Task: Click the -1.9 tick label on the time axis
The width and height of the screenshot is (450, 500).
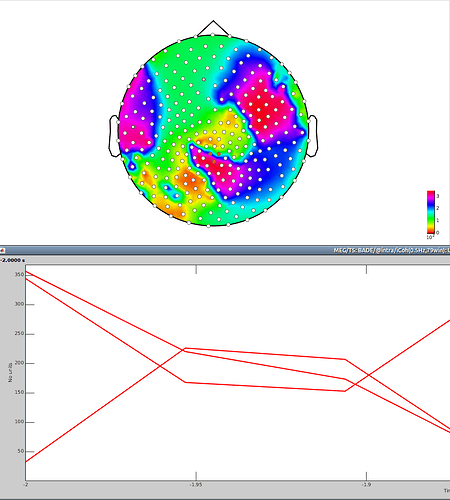Action: pos(366,485)
